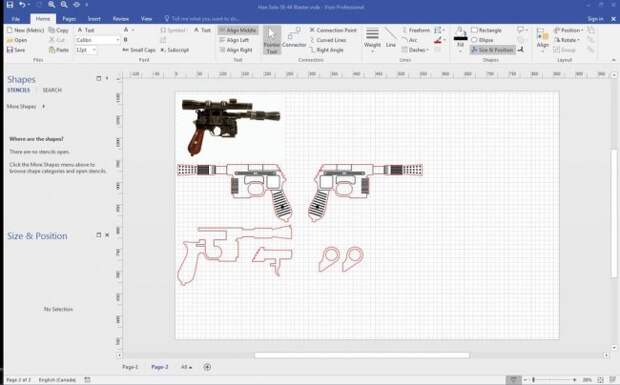
Task: Switch to Page-1 tab
Action: click(x=130, y=367)
